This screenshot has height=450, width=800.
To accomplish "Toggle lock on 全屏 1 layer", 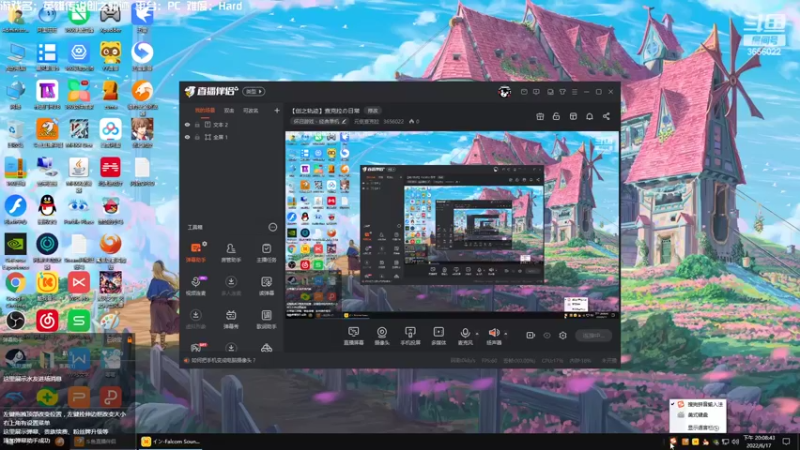I will [197, 137].
